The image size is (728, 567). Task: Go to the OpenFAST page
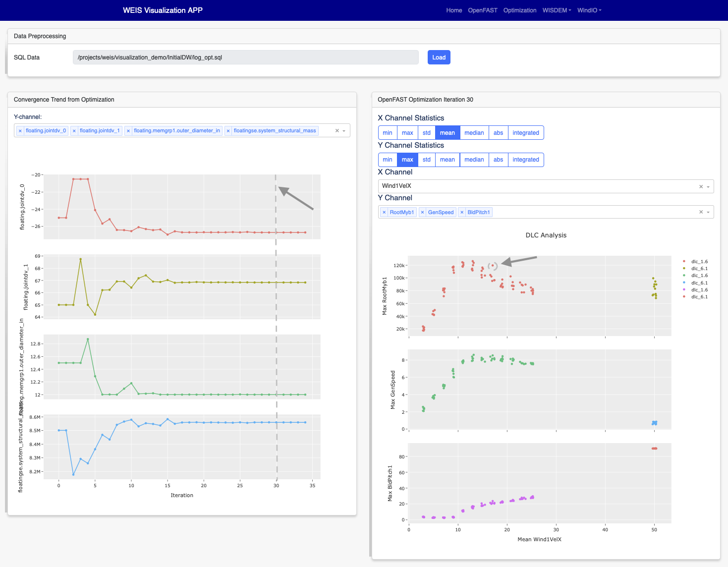click(x=483, y=10)
